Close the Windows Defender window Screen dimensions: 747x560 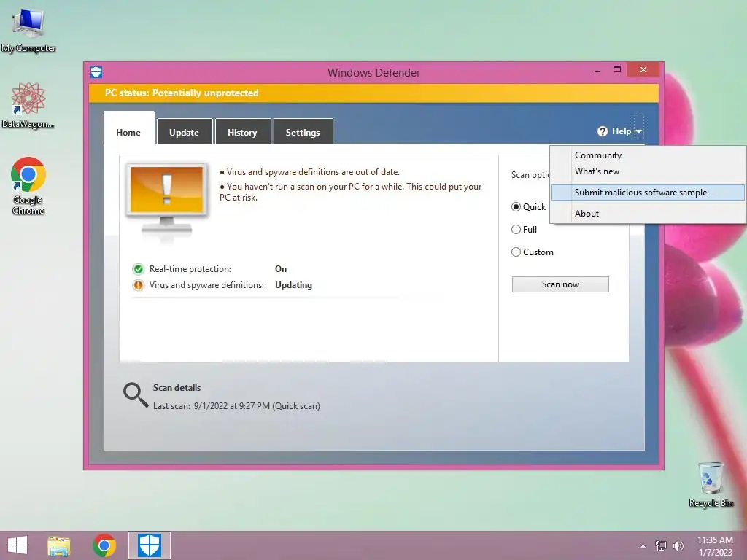(x=643, y=69)
